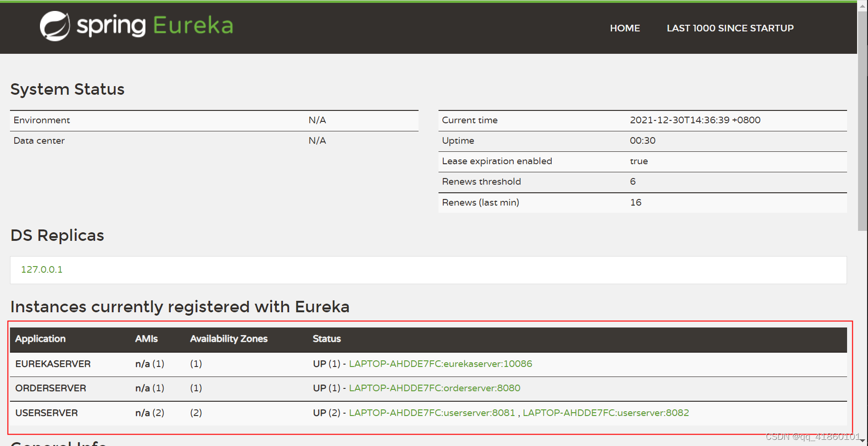Select the EUREKASERVER application cell

[x=53, y=364]
